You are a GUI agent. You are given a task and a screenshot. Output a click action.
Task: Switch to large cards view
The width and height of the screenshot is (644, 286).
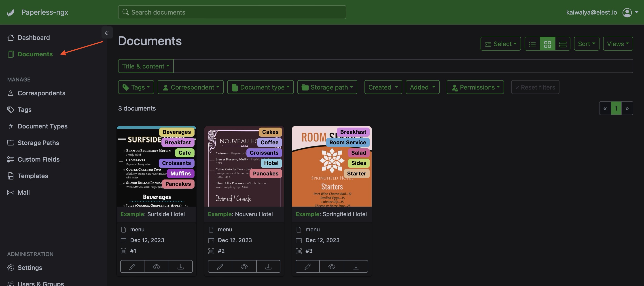click(x=563, y=44)
